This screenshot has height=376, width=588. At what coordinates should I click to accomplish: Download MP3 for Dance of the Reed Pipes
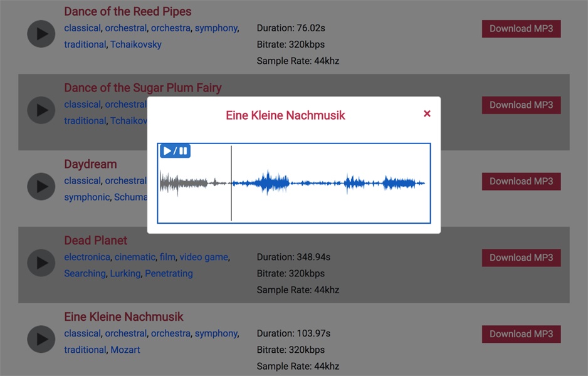[521, 29]
